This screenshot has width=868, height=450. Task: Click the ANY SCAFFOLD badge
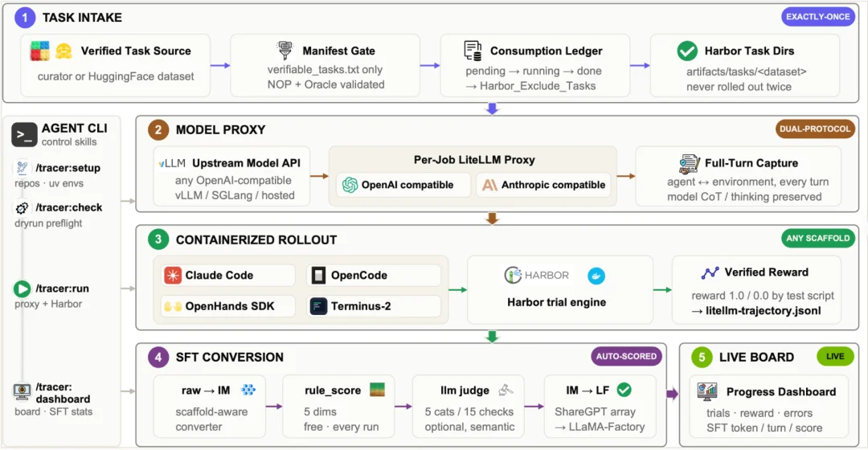point(817,238)
